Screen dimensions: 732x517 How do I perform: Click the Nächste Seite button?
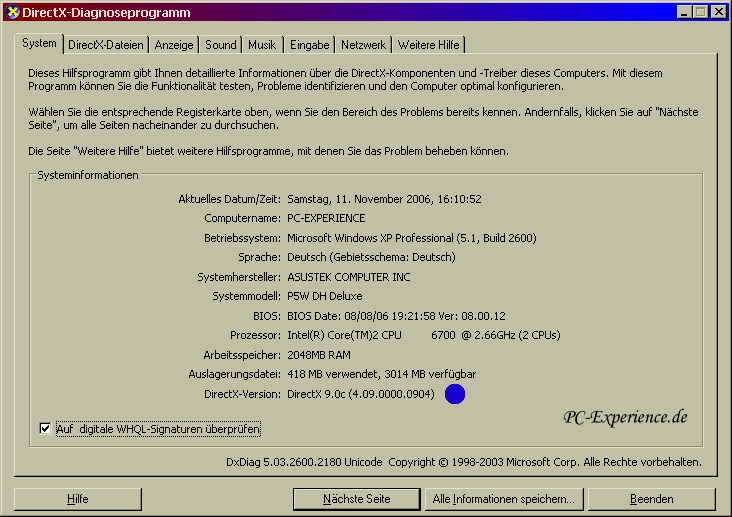click(x=357, y=499)
